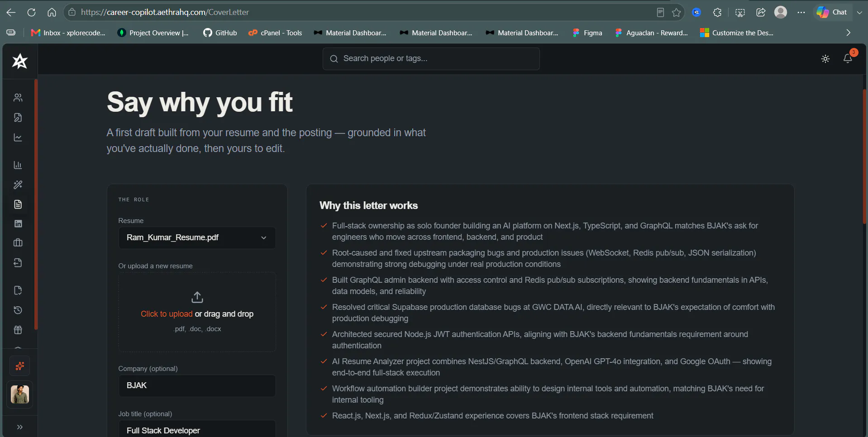The width and height of the screenshot is (868, 437).
Task: Open the 'cPanel - Tools' bookmark
Action: (x=275, y=33)
